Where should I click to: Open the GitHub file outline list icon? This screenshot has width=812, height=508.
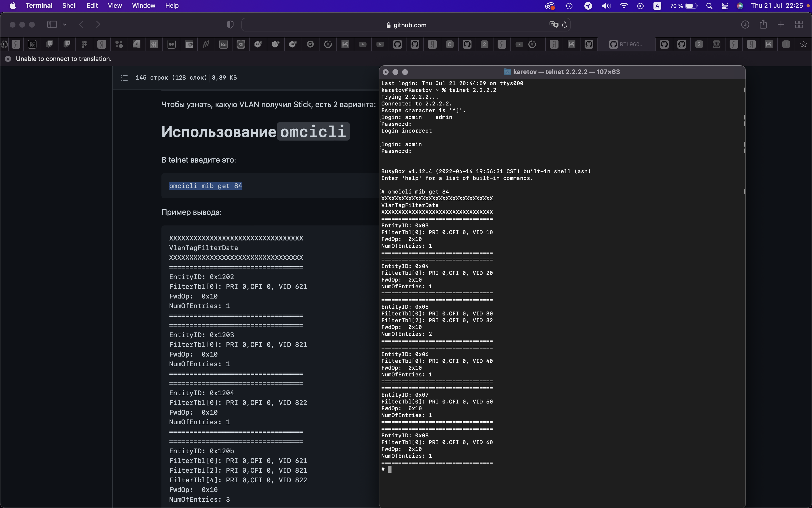tap(124, 78)
